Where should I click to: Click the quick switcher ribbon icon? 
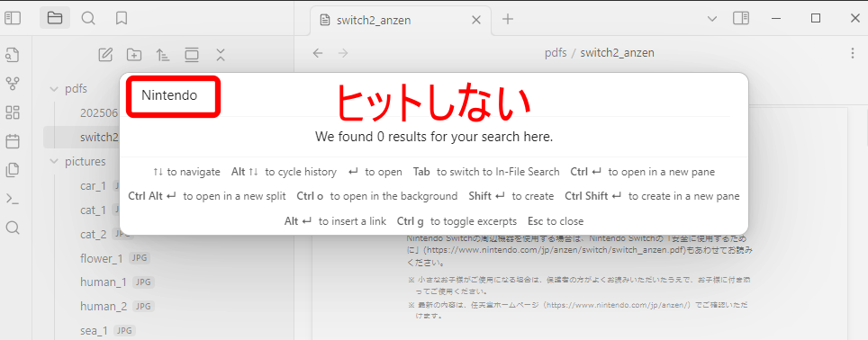pyautogui.click(x=13, y=55)
